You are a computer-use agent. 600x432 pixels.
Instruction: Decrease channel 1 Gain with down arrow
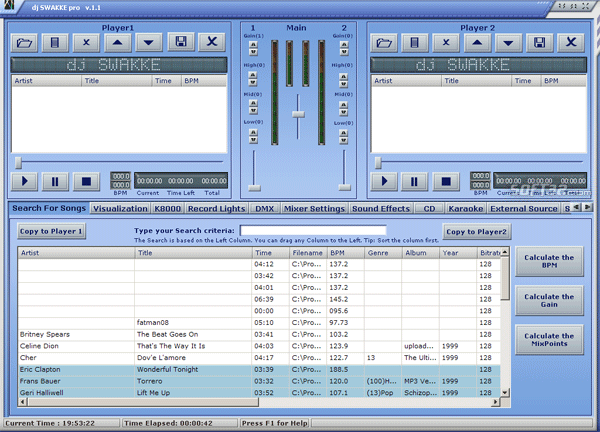click(253, 52)
